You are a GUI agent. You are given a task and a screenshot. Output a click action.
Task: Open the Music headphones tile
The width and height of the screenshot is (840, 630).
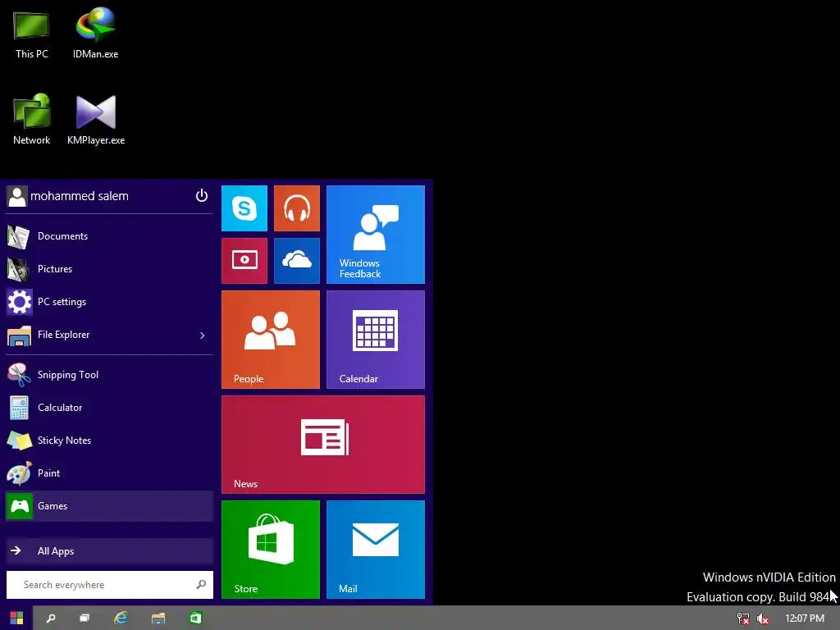(297, 208)
